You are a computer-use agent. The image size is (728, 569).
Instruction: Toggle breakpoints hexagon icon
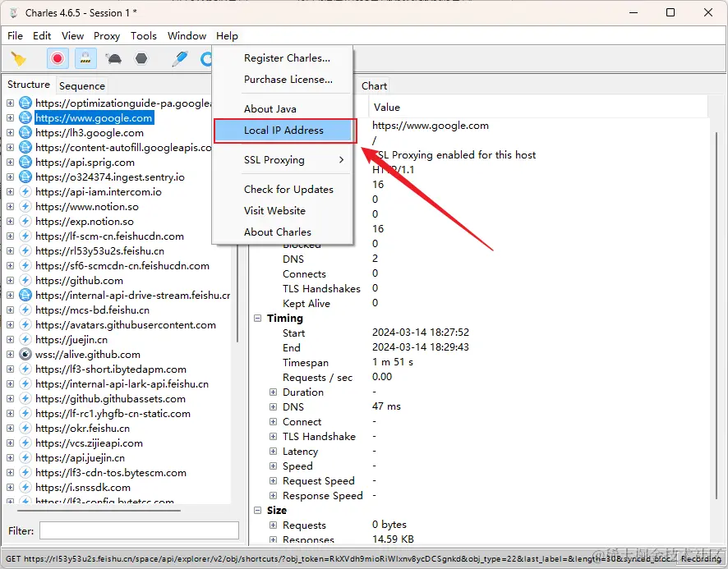(141, 58)
